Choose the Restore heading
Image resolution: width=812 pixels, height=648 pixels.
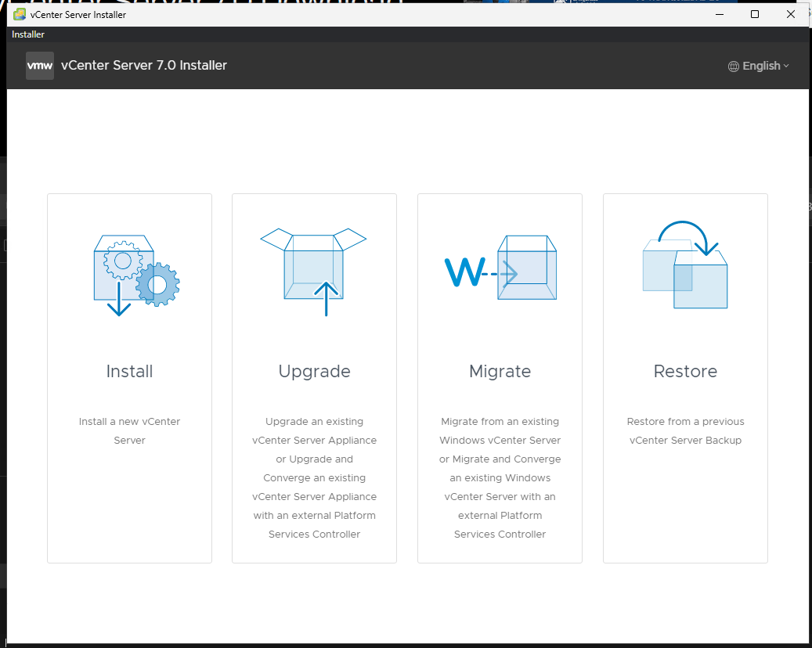coord(685,371)
